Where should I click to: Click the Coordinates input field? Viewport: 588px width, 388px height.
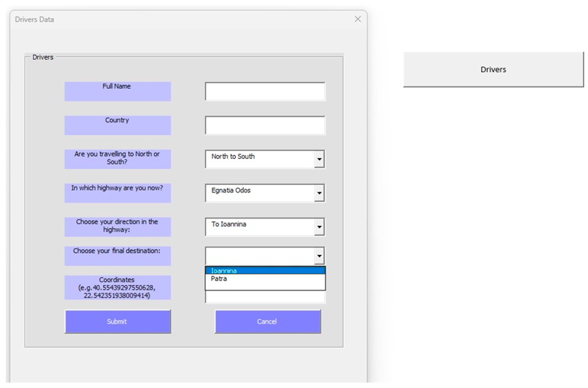pyautogui.click(x=265, y=297)
